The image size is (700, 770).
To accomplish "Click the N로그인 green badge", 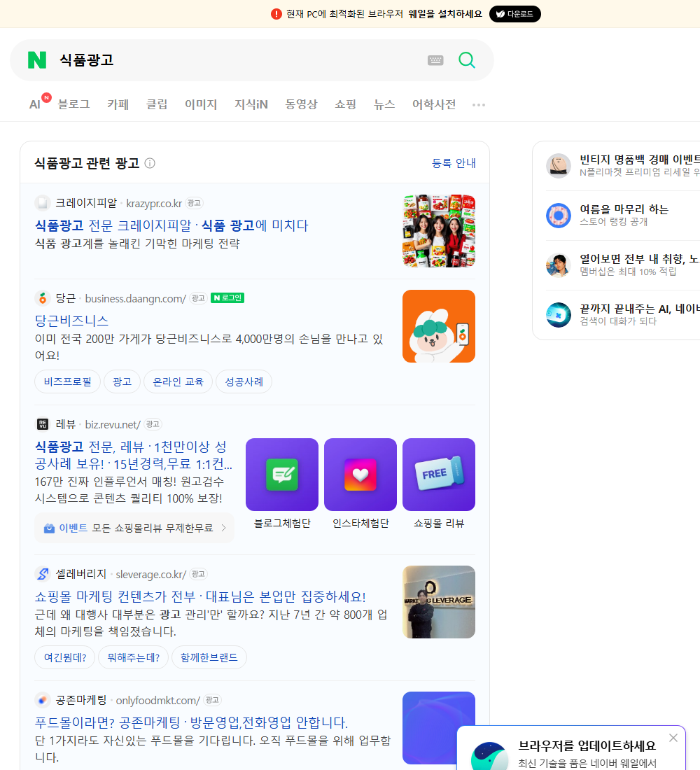I will [227, 298].
